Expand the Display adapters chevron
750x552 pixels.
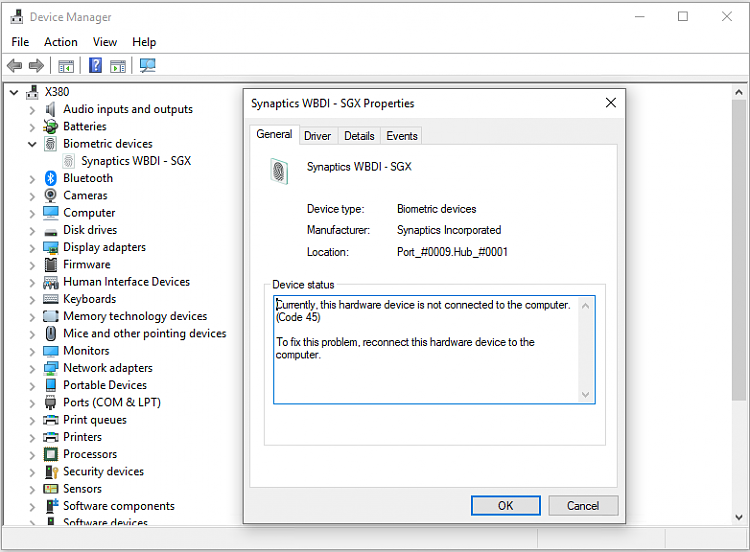32,248
